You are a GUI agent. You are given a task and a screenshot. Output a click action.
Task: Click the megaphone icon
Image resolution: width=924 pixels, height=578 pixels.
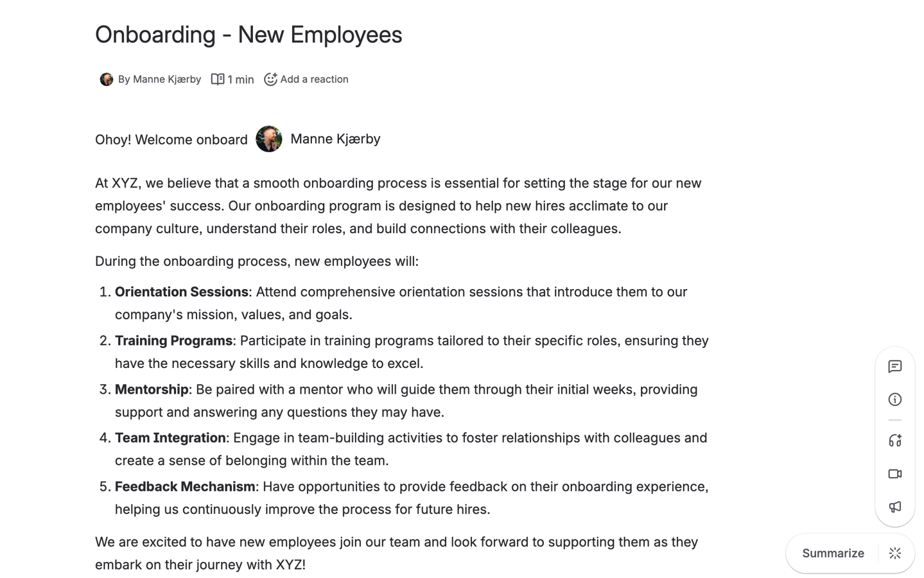click(894, 507)
